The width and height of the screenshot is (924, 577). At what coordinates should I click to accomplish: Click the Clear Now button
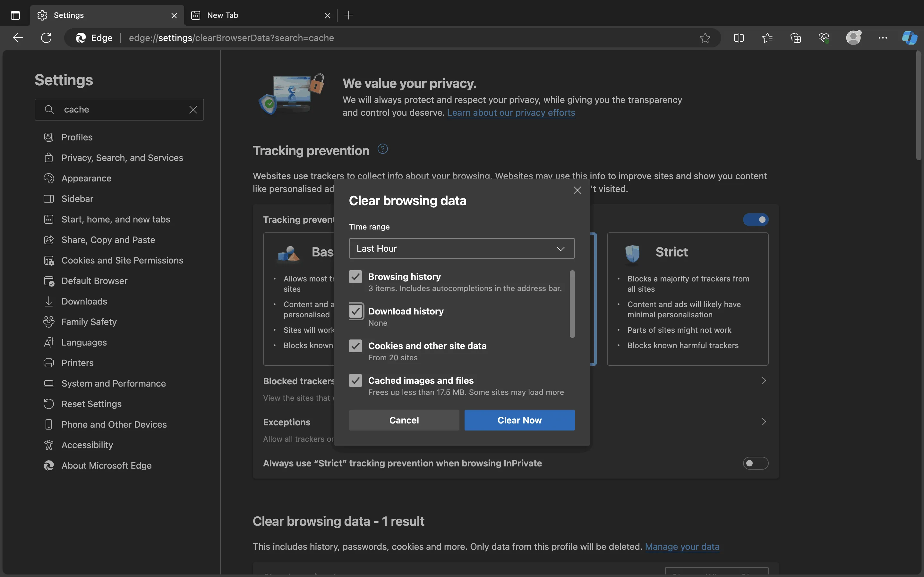[519, 420]
